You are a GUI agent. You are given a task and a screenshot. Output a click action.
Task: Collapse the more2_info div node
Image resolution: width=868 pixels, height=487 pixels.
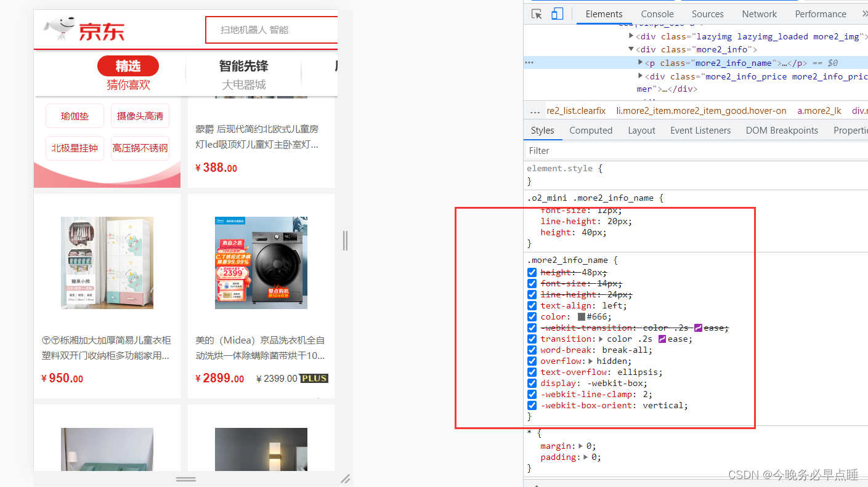click(x=631, y=49)
